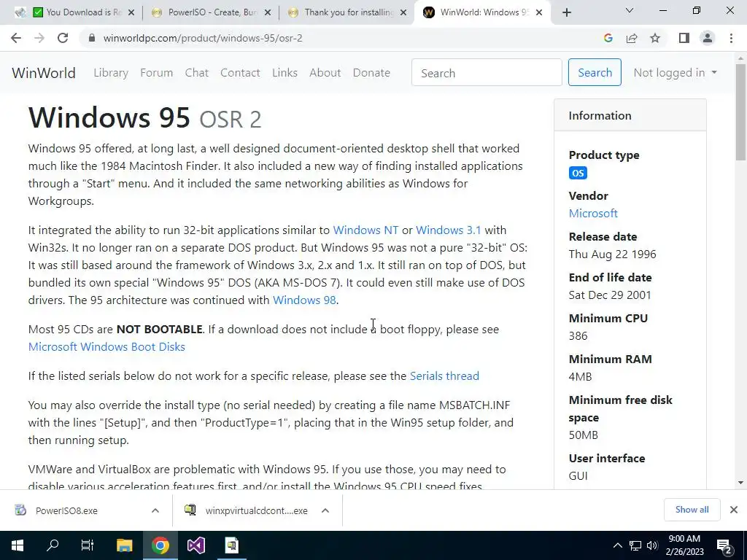Open the Google icon in address bar
Image resolution: width=747 pixels, height=560 pixels.
tap(608, 38)
